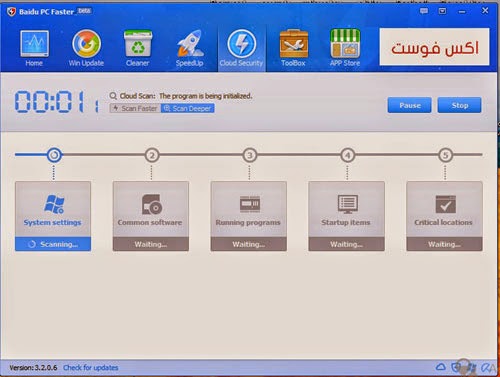Click step 3 marker on progress line
The image size is (500, 377).
point(250,155)
